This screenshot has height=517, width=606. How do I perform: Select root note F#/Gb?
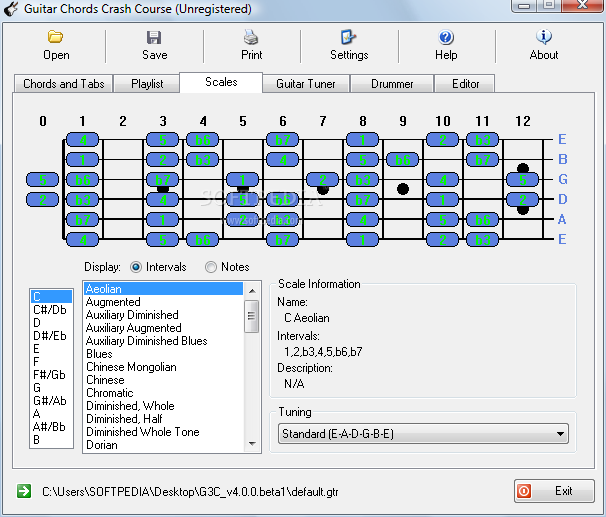(x=49, y=374)
